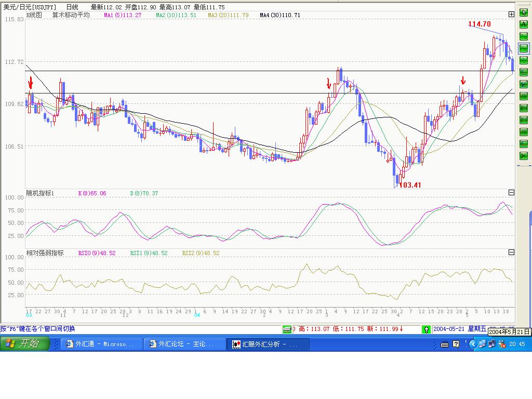Click the delete X tool at toolbar bottom
Screen dimensions: 532x399
click(x=524, y=156)
